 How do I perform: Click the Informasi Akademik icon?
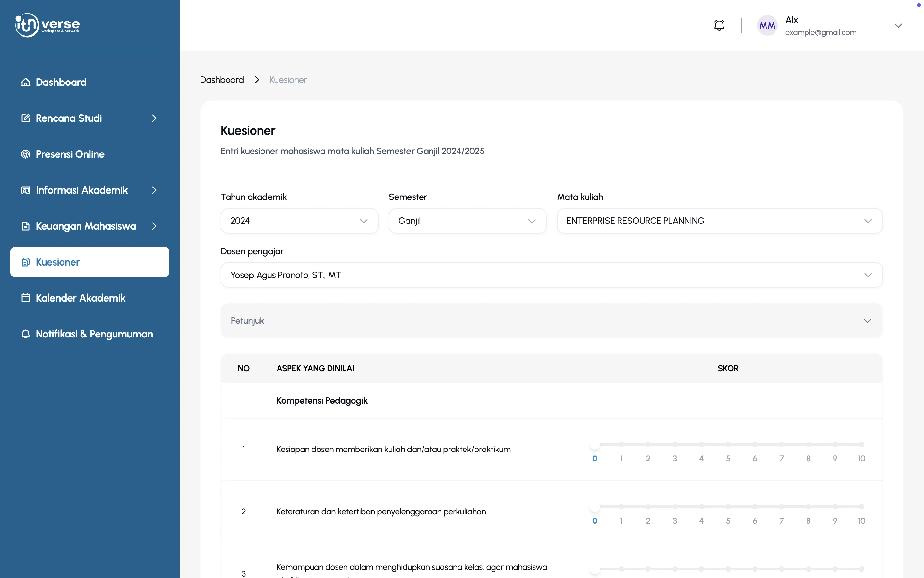(x=26, y=190)
